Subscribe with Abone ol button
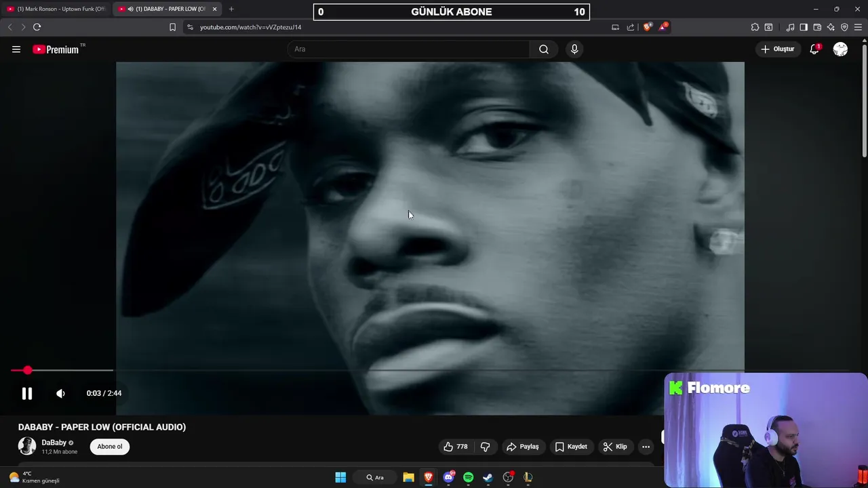The height and width of the screenshot is (488, 868). tap(110, 447)
